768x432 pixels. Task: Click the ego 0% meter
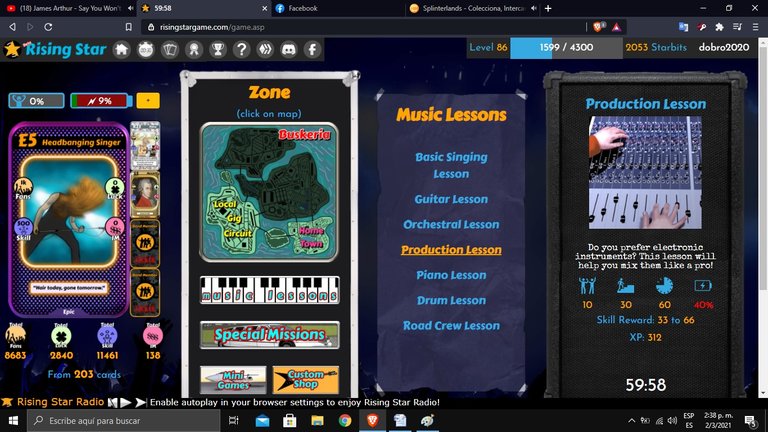click(x=36, y=101)
